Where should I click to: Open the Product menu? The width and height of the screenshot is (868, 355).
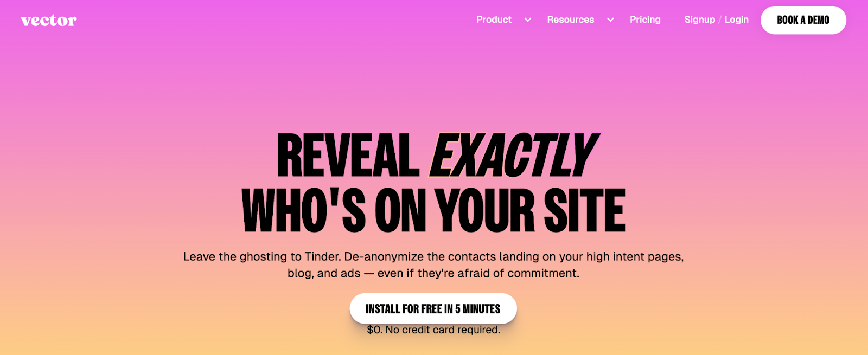(494, 20)
